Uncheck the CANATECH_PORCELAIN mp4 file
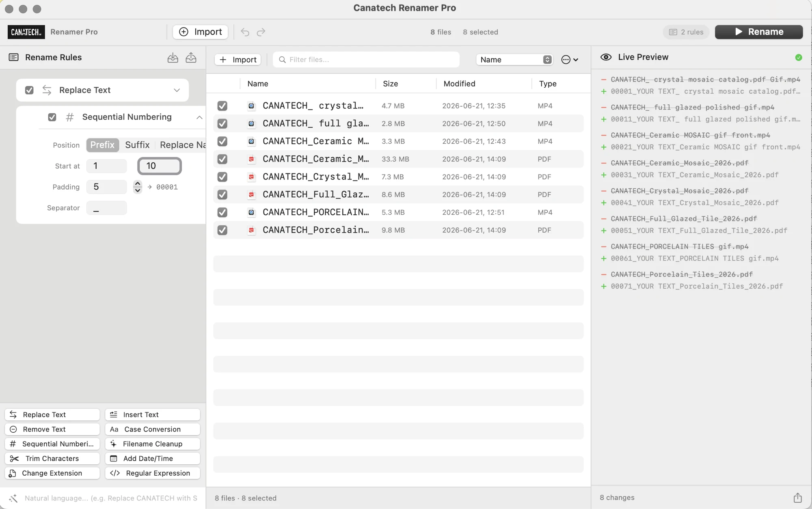812x509 pixels. pos(222,212)
